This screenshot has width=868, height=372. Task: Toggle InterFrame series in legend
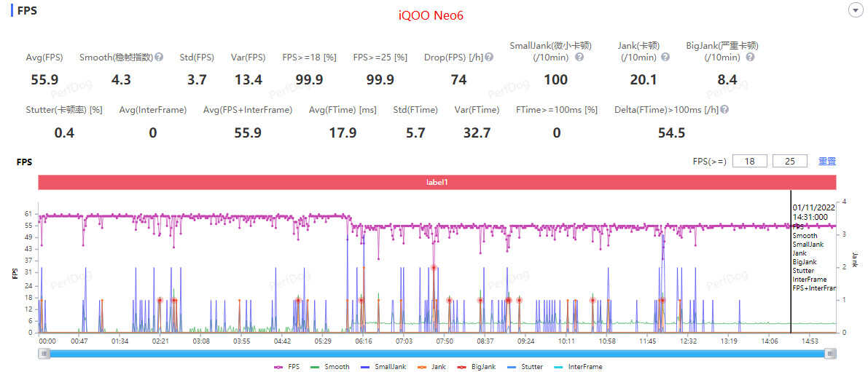[x=579, y=367]
